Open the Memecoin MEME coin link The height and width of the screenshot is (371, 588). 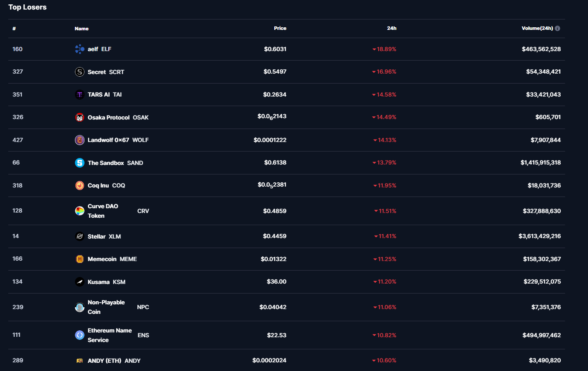(102, 259)
